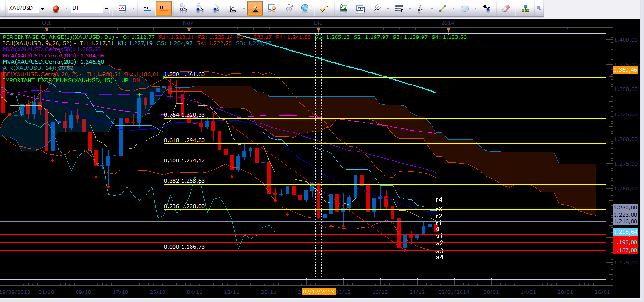Image resolution: width=644 pixels, height=302 pixels.
Task: Select the ABC text label tool
Action: [x=487, y=8]
